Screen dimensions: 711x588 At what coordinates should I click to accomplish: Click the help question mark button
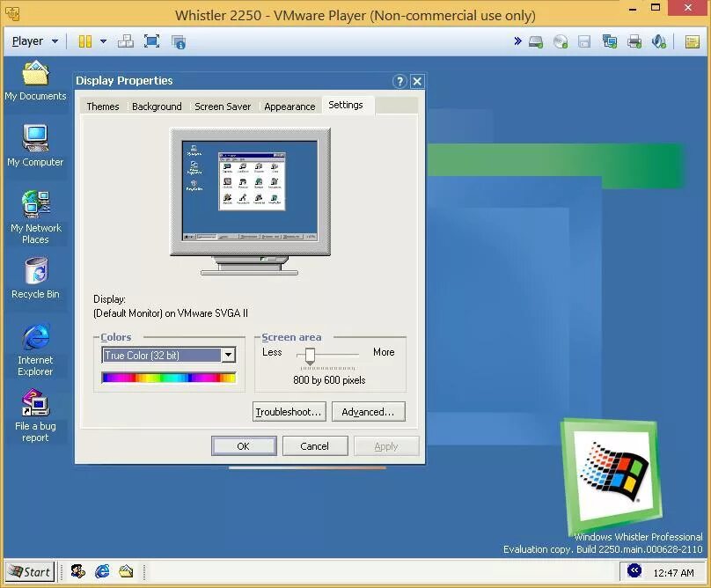pos(399,81)
